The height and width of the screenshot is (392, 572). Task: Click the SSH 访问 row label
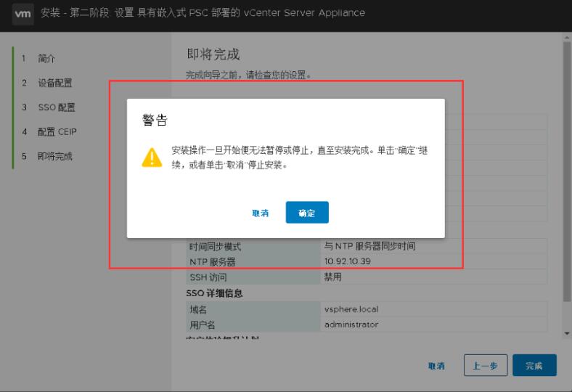208,277
